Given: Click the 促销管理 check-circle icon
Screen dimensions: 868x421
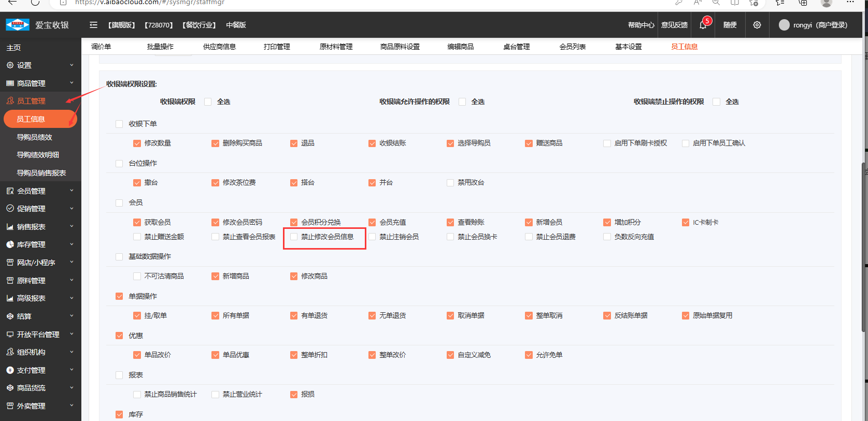Looking at the screenshot, I should [x=10, y=209].
